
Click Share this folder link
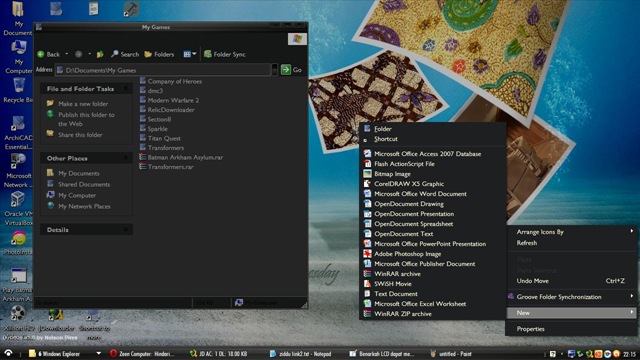(80, 135)
